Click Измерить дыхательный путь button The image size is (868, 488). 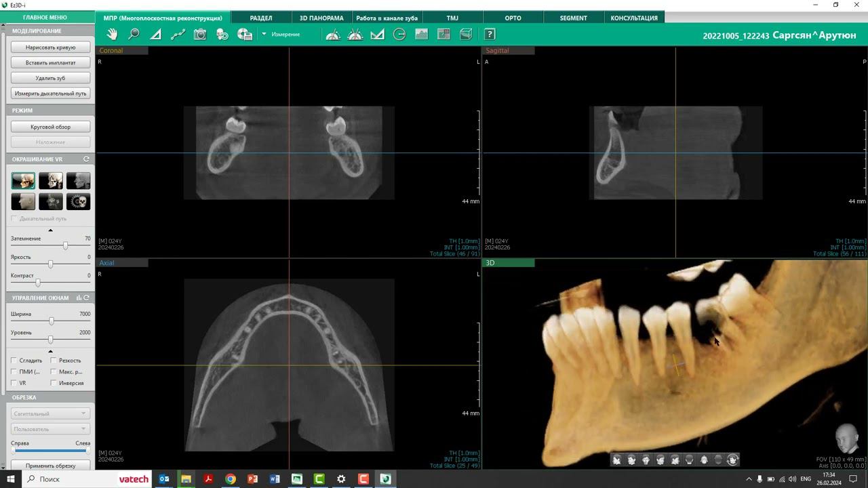pos(51,94)
